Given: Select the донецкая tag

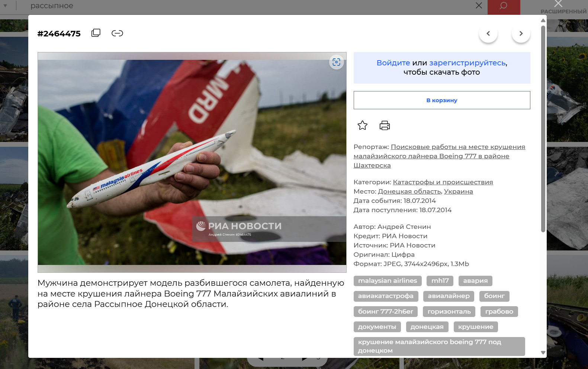Looking at the screenshot, I should click(427, 327).
